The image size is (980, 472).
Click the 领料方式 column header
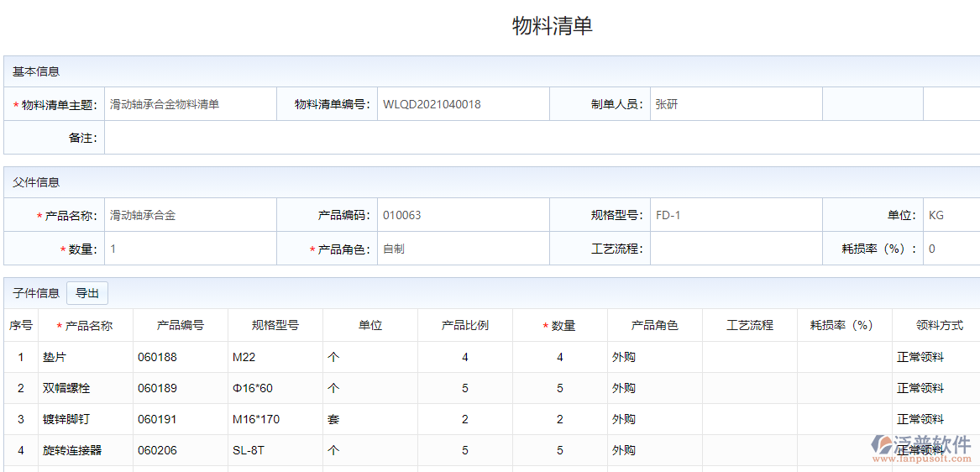pyautogui.click(x=939, y=325)
